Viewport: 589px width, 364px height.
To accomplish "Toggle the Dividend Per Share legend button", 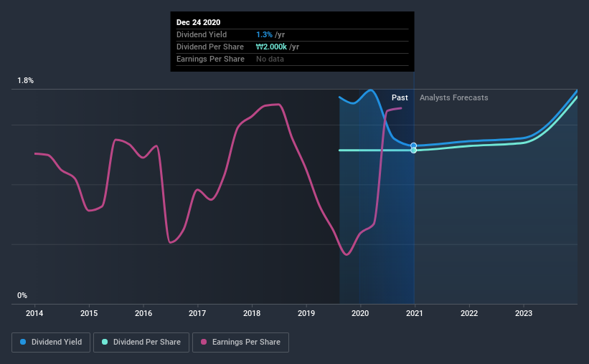I will [141, 343].
